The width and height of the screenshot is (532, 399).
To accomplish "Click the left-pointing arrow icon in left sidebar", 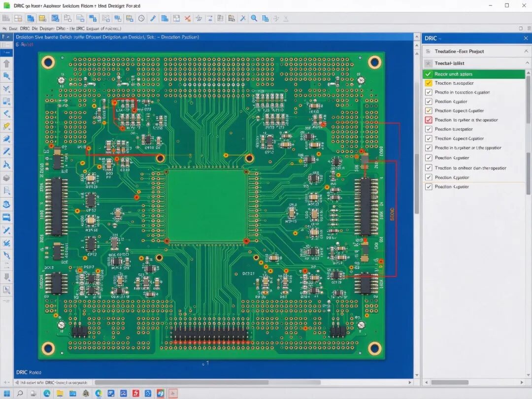I will click(6, 114).
